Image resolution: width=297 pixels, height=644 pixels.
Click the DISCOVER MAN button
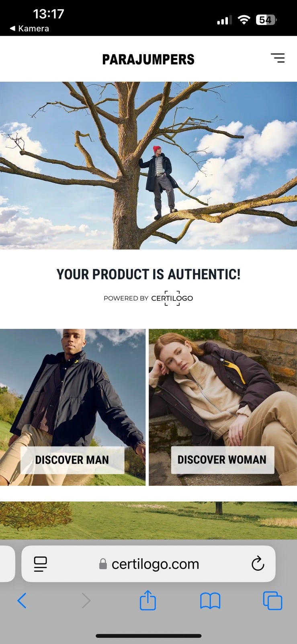coord(72,460)
